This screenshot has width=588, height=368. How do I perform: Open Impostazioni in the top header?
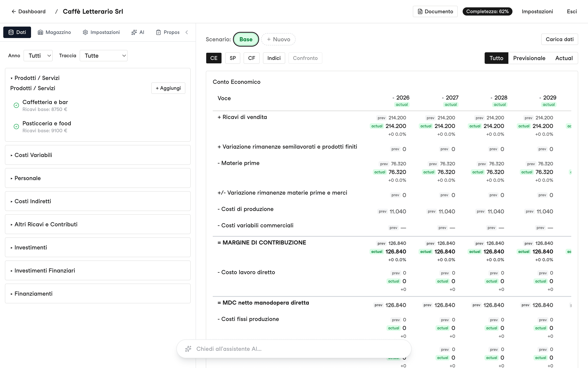click(537, 11)
